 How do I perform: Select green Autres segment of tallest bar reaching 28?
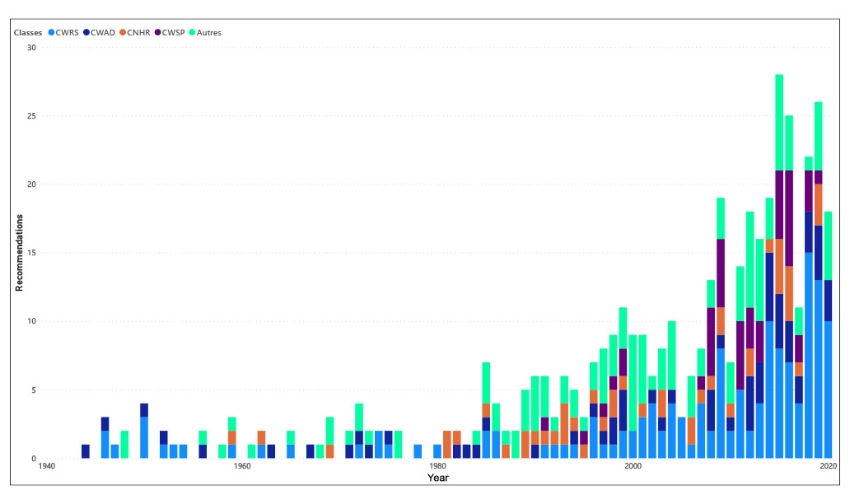click(x=779, y=123)
